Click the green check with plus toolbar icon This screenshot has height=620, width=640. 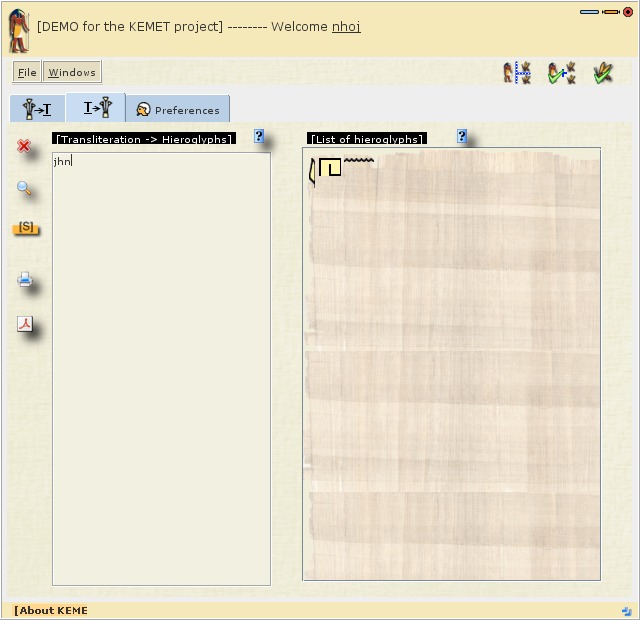[561, 72]
